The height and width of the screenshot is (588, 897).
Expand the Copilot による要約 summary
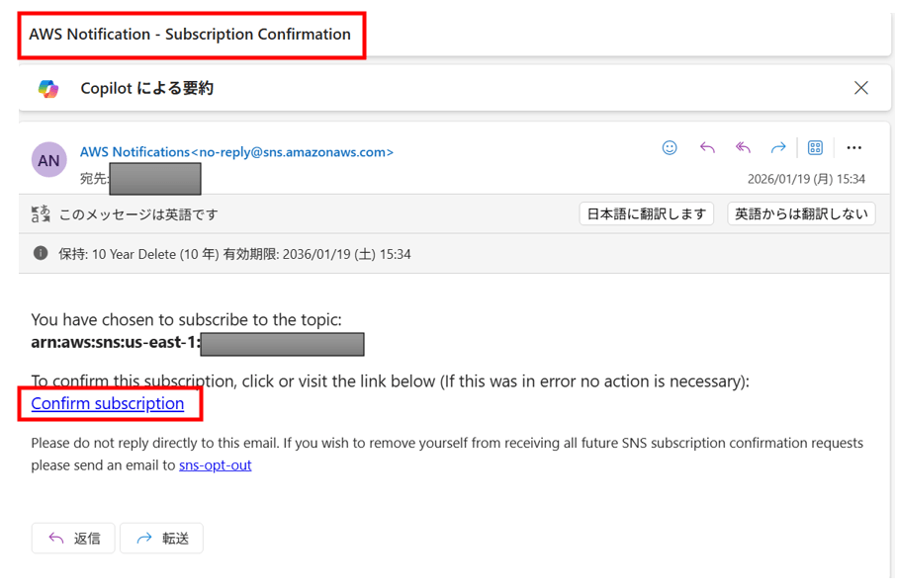point(147,89)
